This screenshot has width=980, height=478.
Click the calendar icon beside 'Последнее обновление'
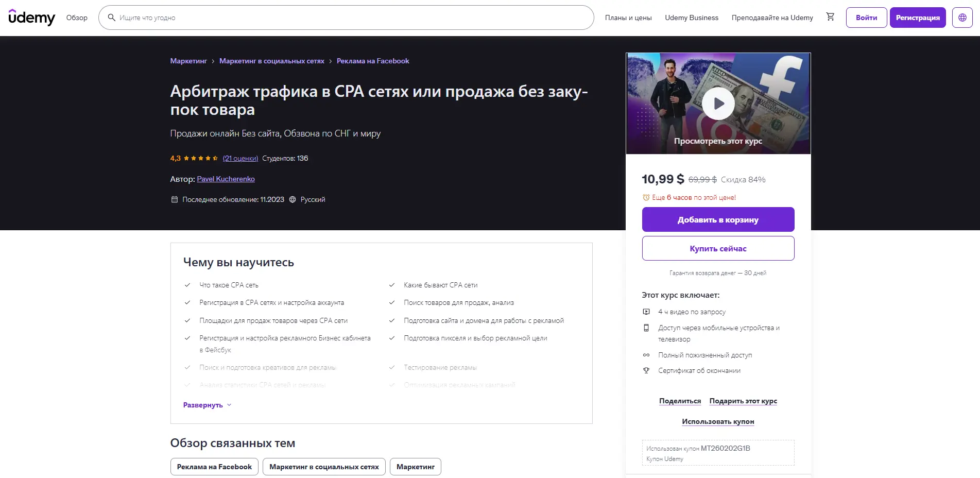tap(174, 199)
